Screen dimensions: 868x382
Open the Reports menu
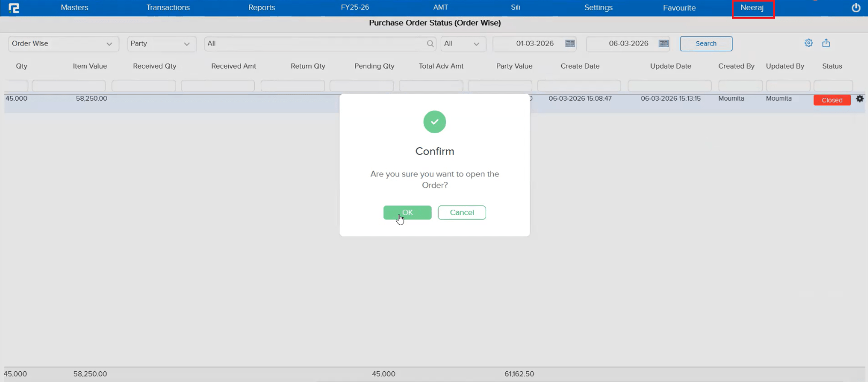(261, 7)
